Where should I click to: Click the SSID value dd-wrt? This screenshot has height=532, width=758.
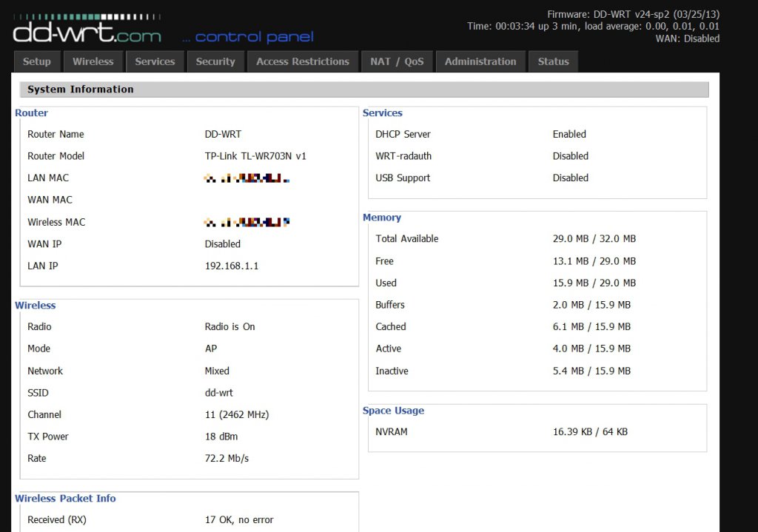tap(219, 393)
